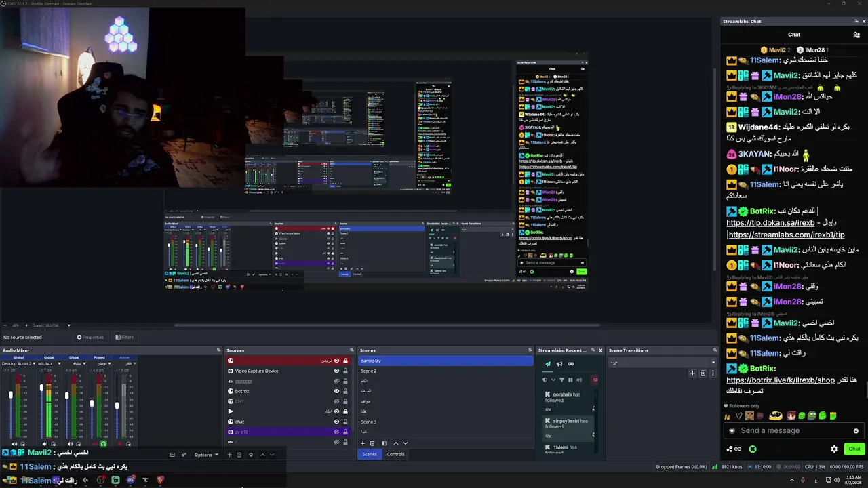Viewport: 868px width, 488px height.
Task: Open the chat users list icon
Action: pyautogui.click(x=856, y=35)
